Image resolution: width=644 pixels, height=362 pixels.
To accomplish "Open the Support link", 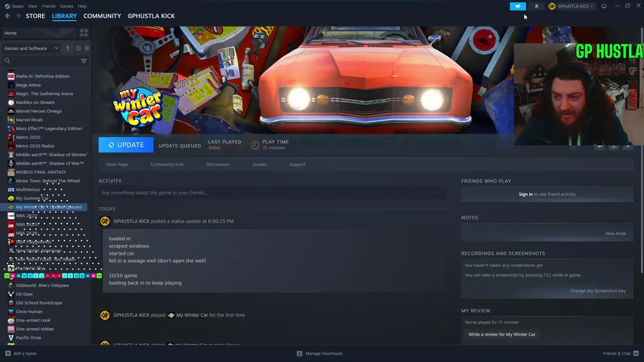I will (297, 164).
